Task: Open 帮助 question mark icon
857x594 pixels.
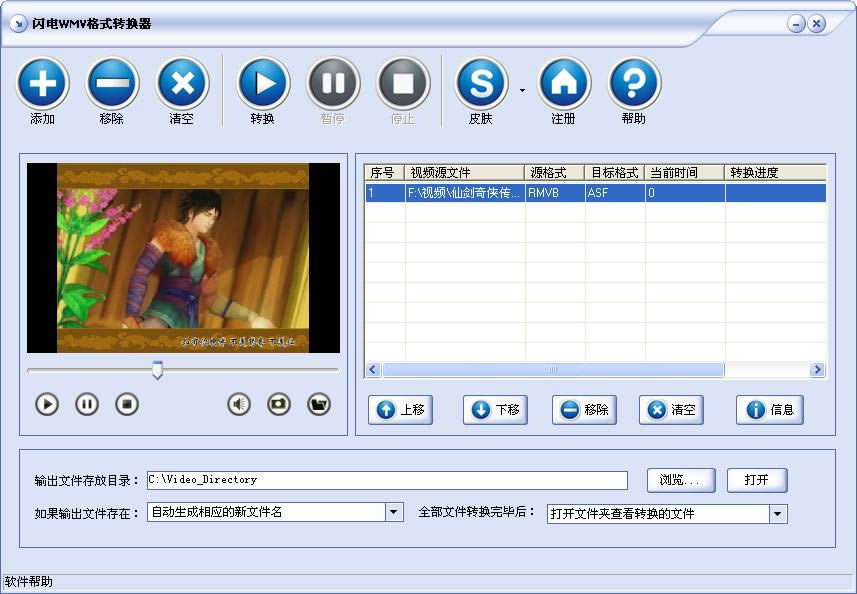Action: coord(634,84)
